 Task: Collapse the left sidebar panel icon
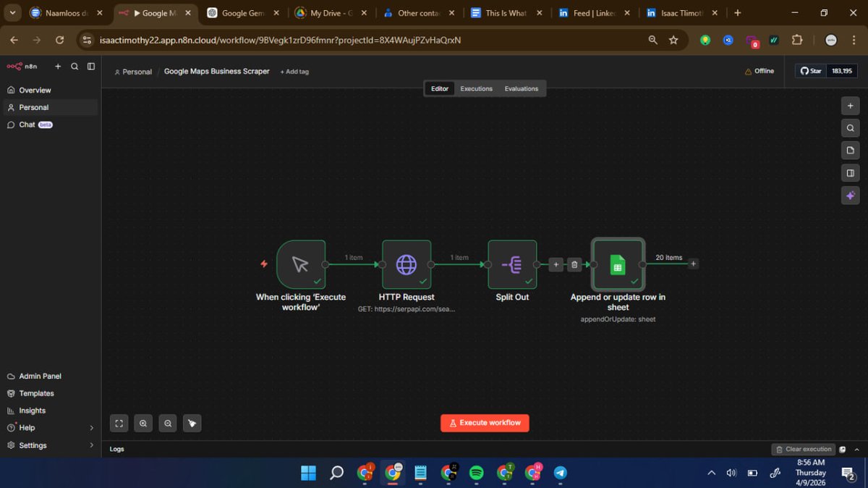(x=91, y=66)
